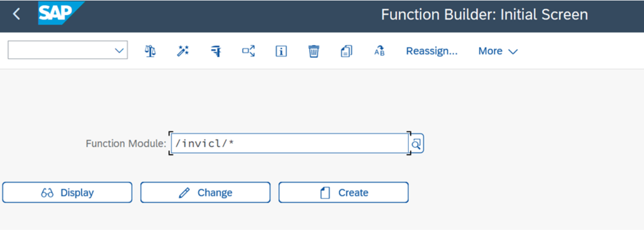Open the More menu
Screen dimensions: 644x231
pos(497,51)
